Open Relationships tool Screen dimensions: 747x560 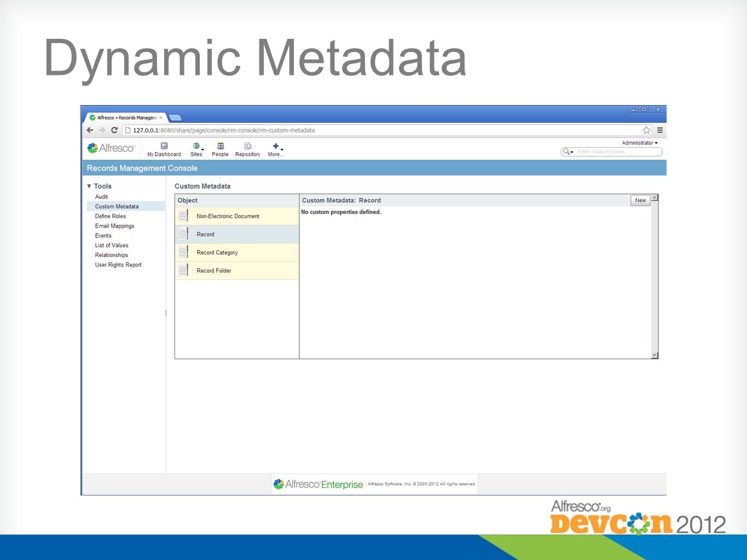tap(112, 255)
